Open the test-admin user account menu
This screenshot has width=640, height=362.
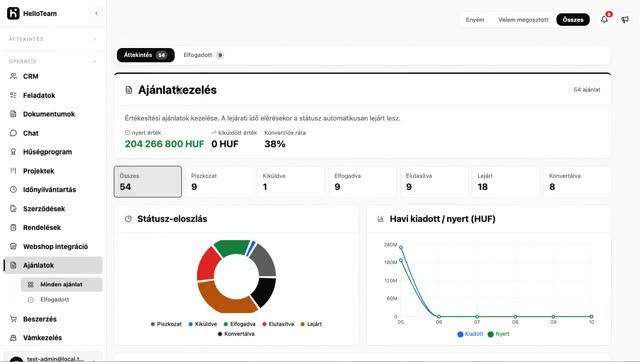[x=53, y=358]
